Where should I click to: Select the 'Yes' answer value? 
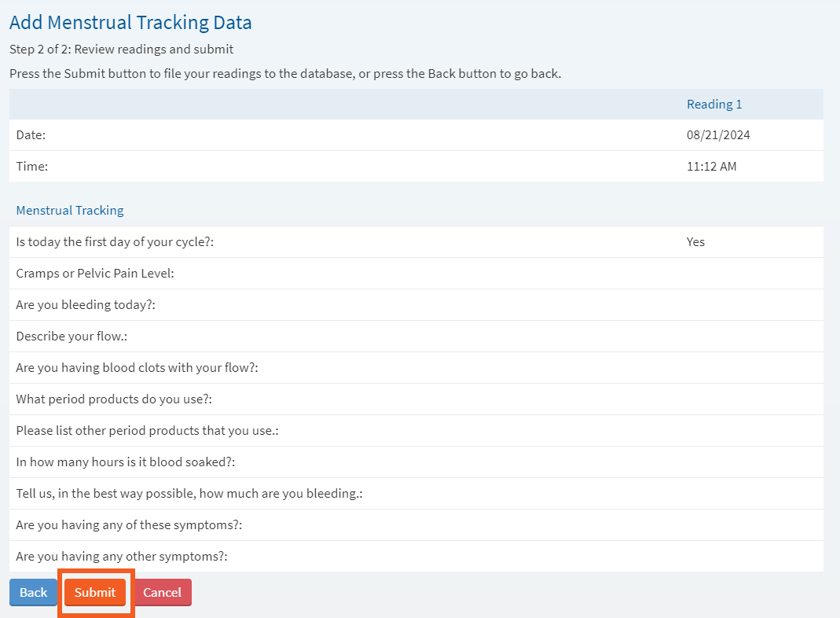[x=695, y=242]
